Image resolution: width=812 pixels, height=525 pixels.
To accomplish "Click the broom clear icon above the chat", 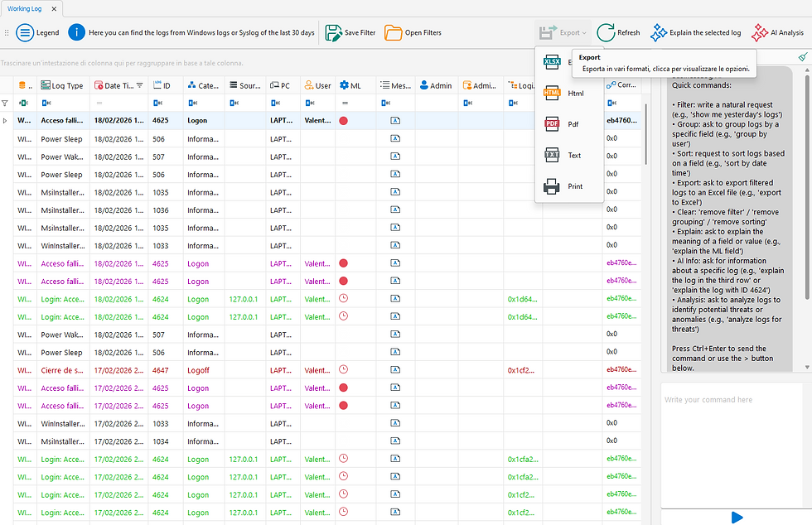I will pyautogui.click(x=803, y=56).
